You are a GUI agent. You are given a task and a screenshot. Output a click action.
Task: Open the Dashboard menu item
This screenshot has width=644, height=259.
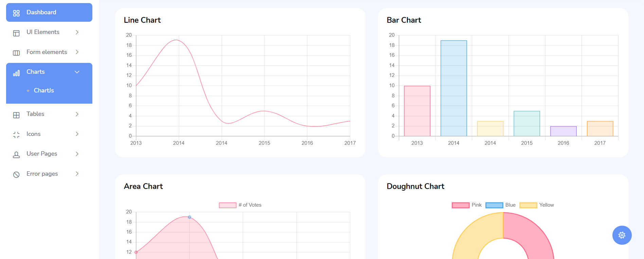[x=49, y=13]
